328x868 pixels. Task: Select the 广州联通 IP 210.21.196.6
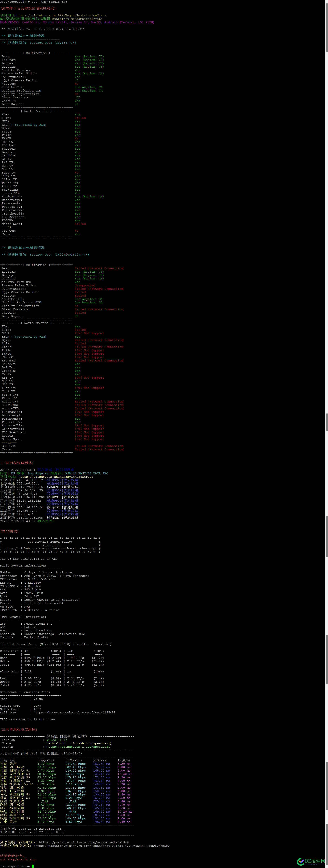click(28, 504)
